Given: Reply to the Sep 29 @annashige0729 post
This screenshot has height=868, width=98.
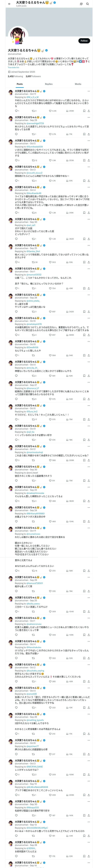Looking at the screenshot, I should click(x=16, y=134).
